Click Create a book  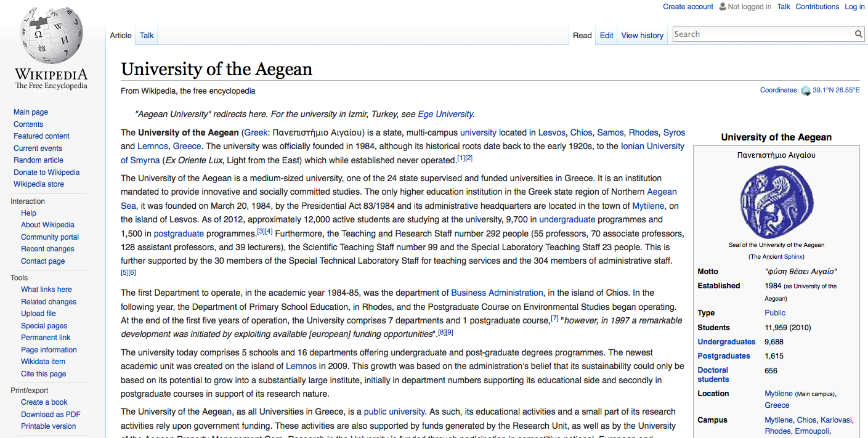click(44, 402)
